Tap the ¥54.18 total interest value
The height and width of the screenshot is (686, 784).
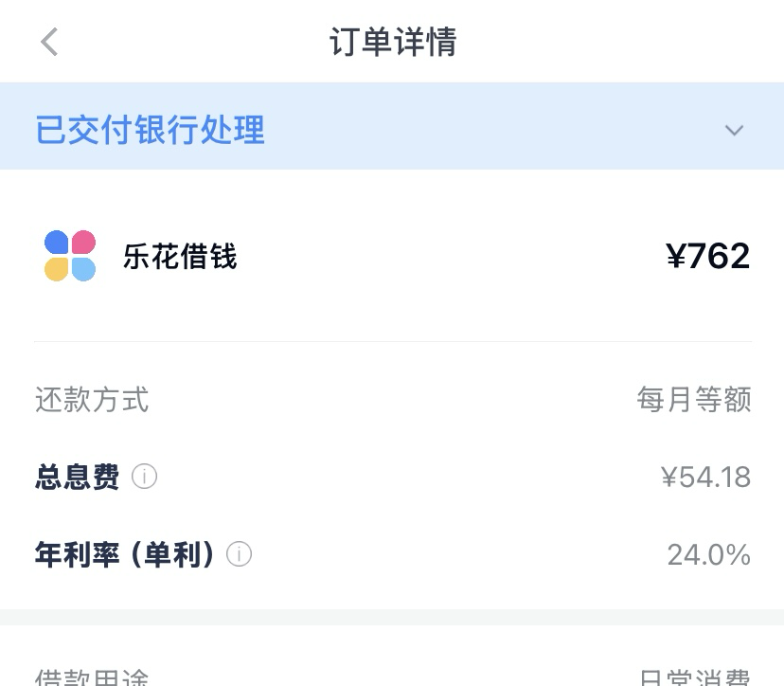coord(705,478)
